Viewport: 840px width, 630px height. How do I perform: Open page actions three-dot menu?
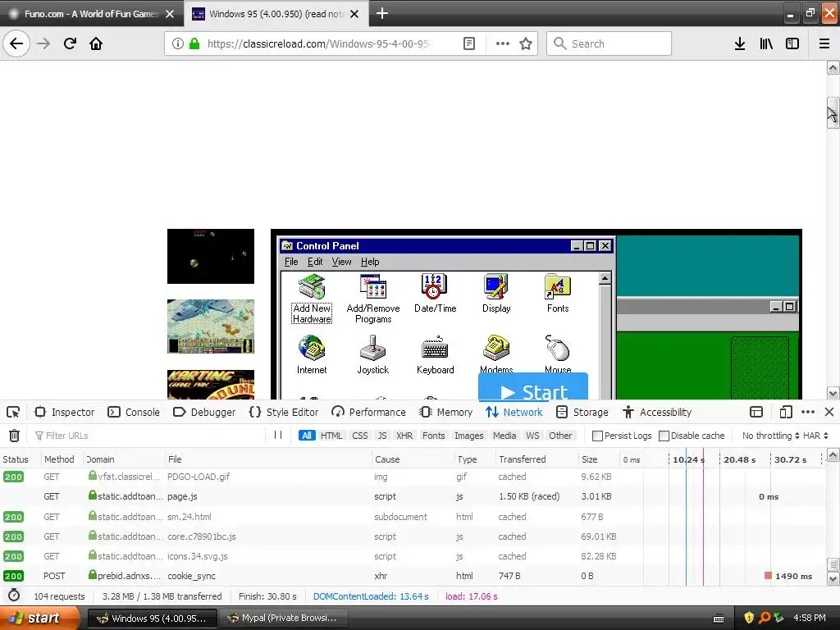coord(503,43)
